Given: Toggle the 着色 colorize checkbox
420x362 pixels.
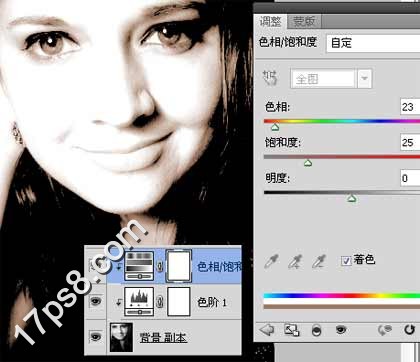Looking at the screenshot, I should [346, 260].
